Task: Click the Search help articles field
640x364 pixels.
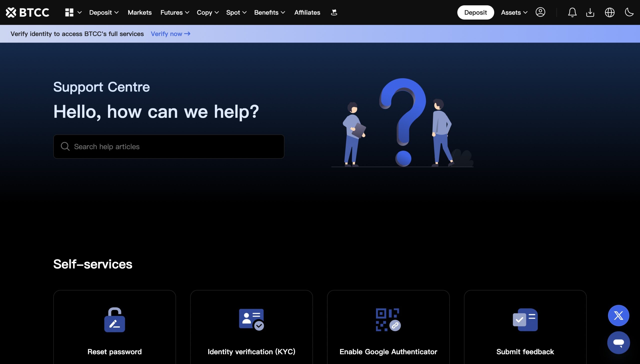Action: pyautogui.click(x=169, y=146)
